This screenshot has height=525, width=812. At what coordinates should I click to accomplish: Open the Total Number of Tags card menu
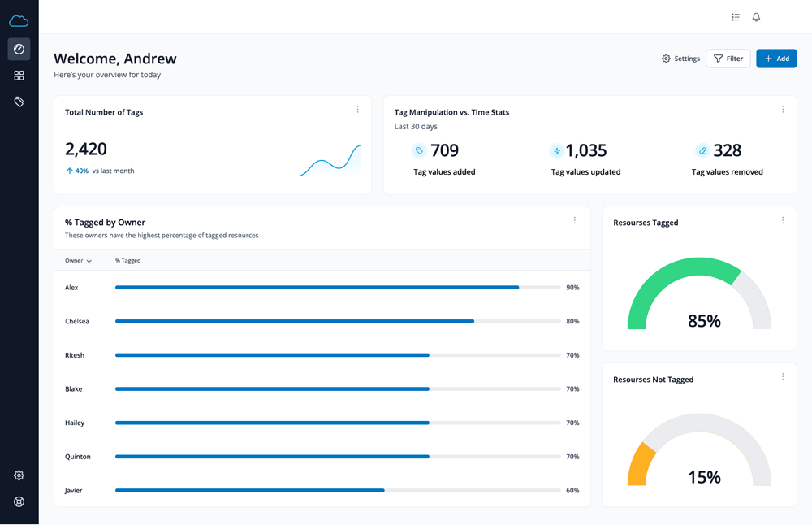tap(358, 109)
